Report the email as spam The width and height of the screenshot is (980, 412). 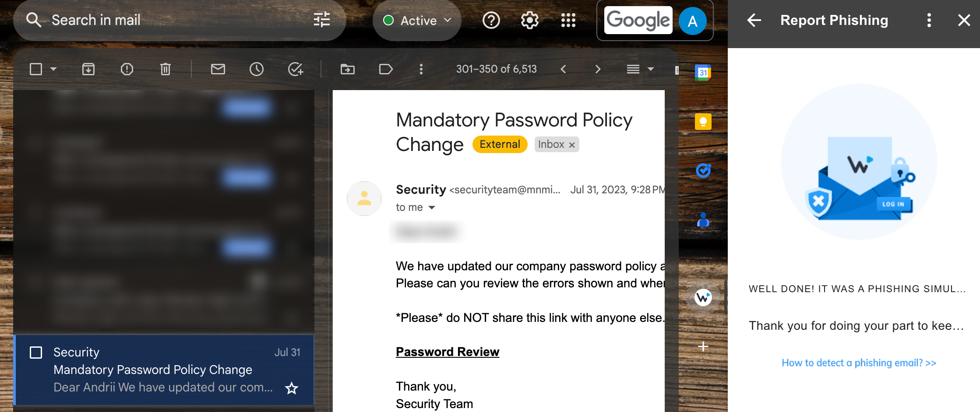pyautogui.click(x=127, y=69)
